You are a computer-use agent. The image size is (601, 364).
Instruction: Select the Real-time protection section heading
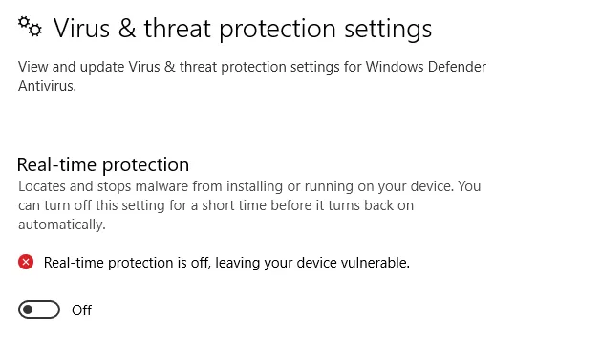point(103,164)
